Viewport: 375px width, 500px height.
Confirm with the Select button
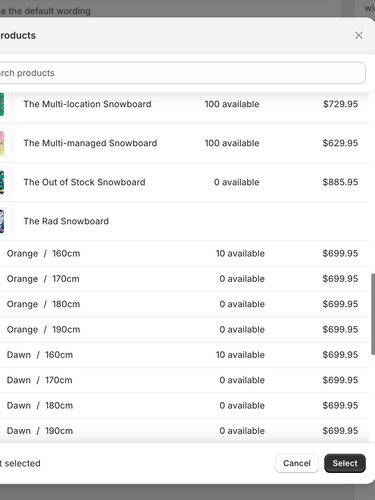(345, 463)
